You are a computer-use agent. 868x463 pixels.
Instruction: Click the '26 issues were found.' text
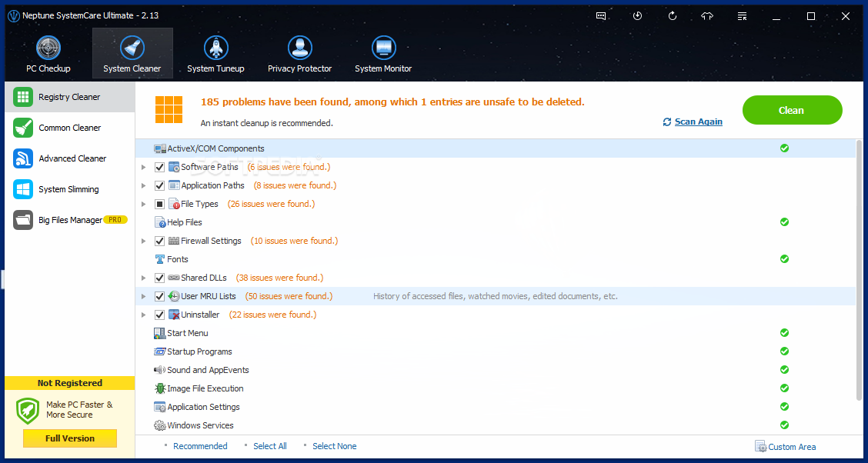(271, 204)
